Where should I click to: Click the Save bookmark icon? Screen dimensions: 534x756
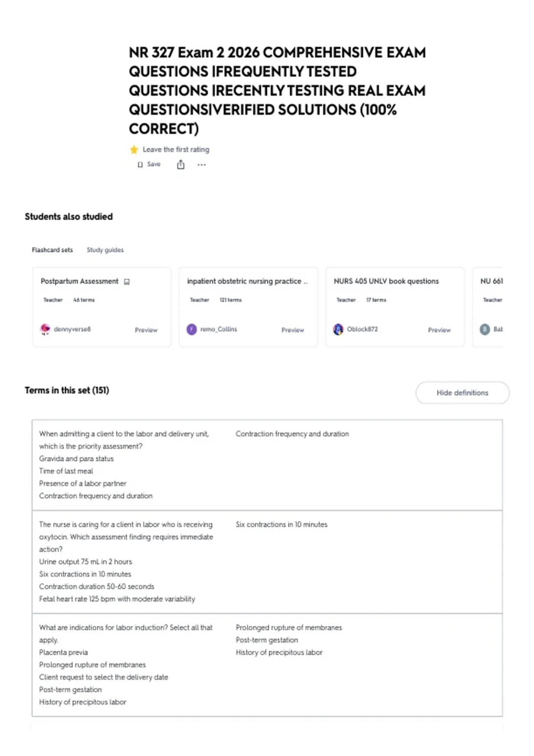140,165
